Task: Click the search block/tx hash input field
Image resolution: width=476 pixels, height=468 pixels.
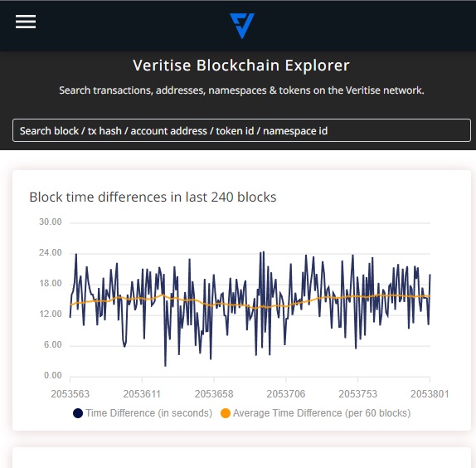Action: [x=241, y=130]
